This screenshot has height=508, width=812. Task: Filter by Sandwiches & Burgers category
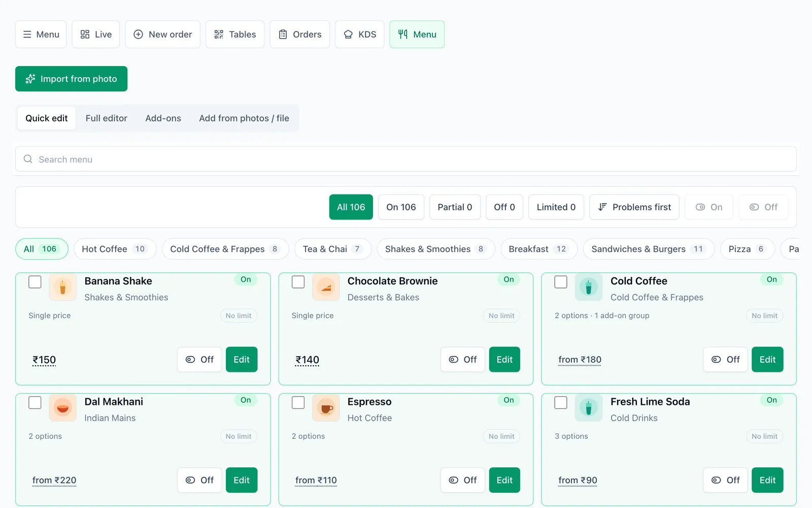tap(649, 249)
